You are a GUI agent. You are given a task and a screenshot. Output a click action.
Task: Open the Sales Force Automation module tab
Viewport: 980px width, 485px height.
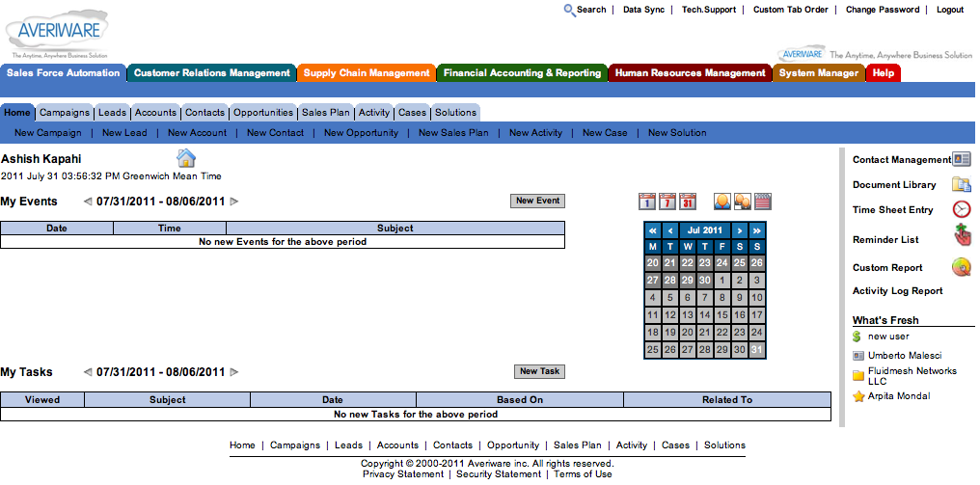point(63,73)
